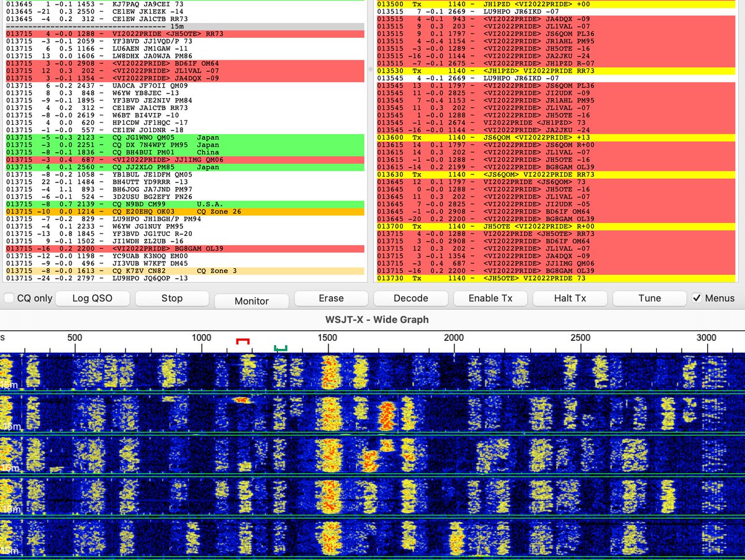Click the Log QSO button
Viewport: 745px width, 560px height.
click(93, 298)
